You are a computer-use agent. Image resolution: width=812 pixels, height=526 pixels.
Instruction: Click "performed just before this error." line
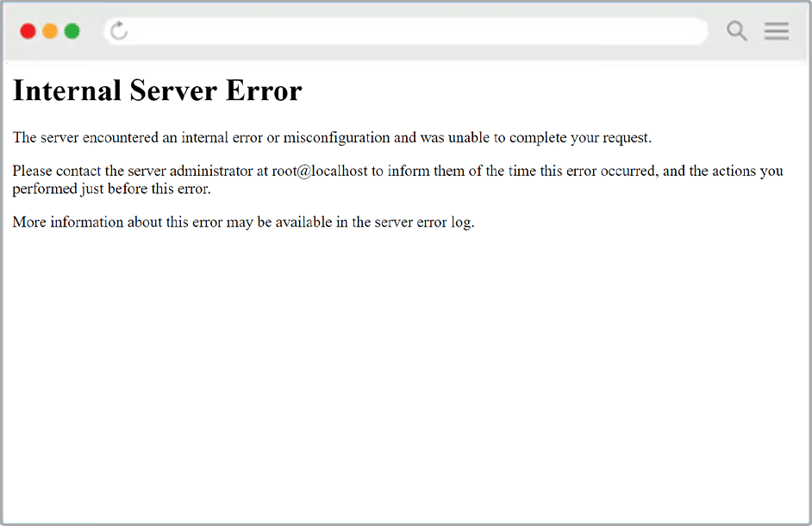(x=112, y=189)
